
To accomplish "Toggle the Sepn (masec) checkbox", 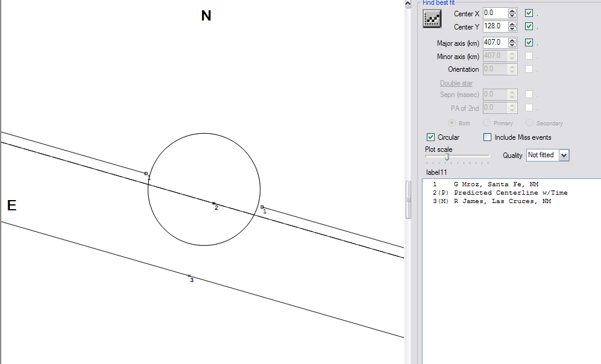I will coord(529,94).
